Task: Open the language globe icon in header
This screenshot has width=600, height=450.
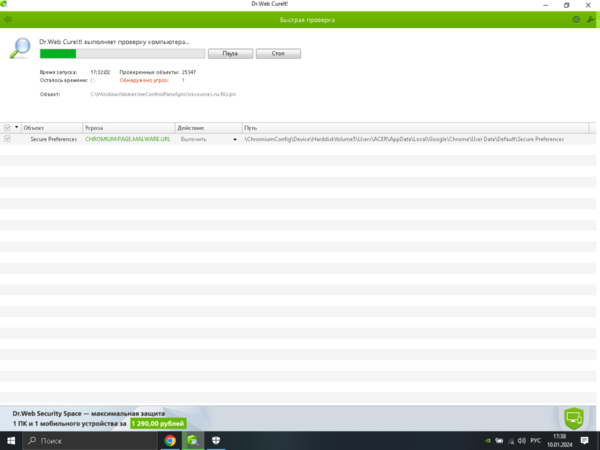Action: pos(576,20)
